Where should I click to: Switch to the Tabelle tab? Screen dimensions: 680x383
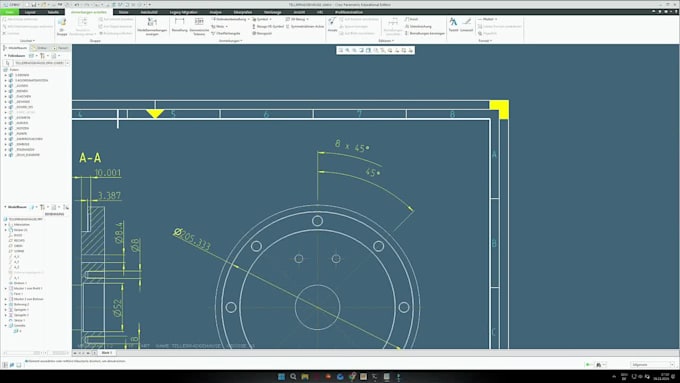[x=53, y=12]
